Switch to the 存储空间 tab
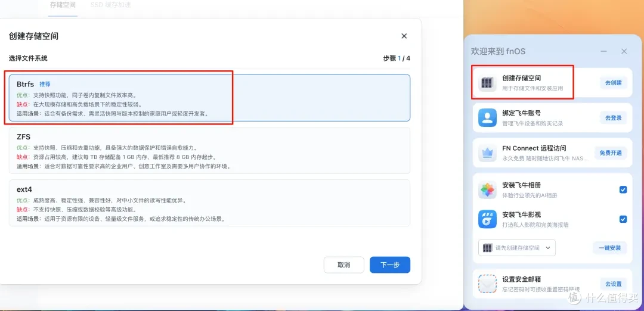This screenshot has height=311, width=644. [63, 5]
